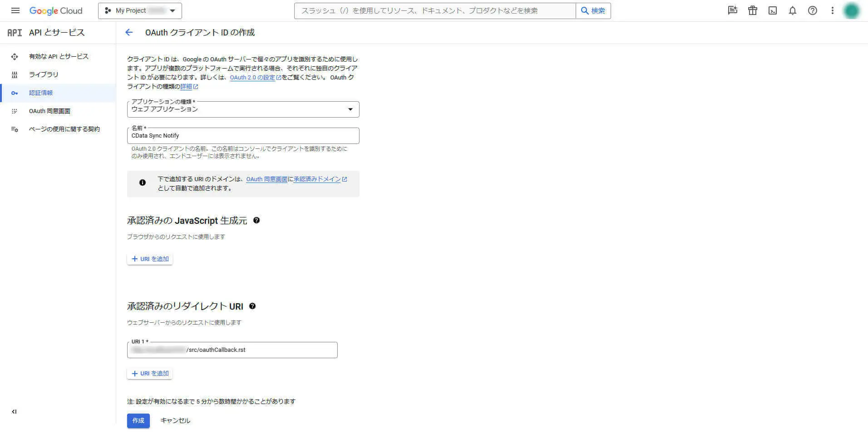
Task: Click the 有効な API とサービス icon
Action: click(15, 57)
